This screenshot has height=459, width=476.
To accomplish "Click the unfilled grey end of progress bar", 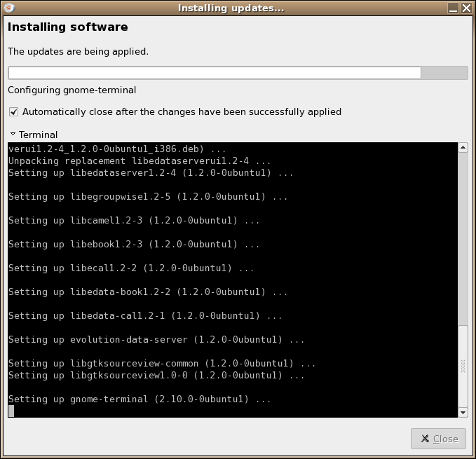I will point(444,73).
